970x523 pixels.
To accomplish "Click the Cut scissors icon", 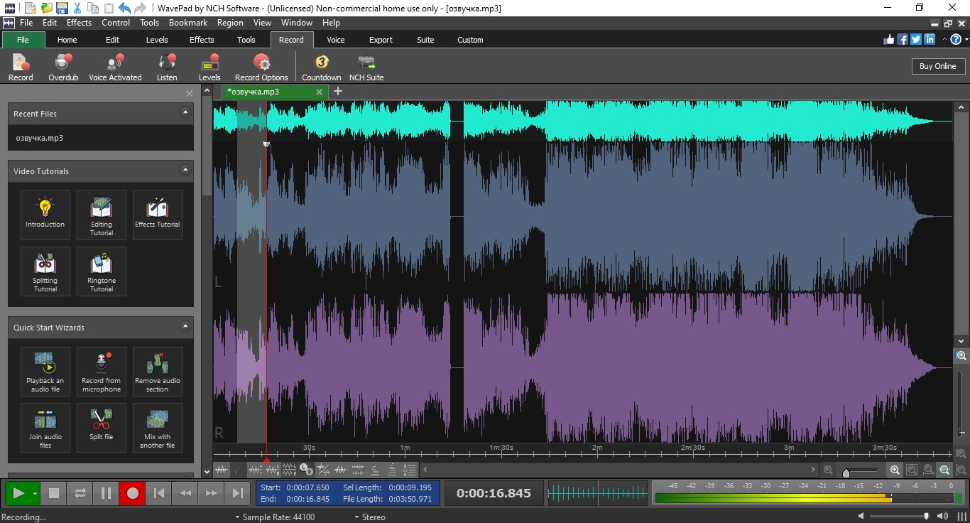I will pos(77,8).
